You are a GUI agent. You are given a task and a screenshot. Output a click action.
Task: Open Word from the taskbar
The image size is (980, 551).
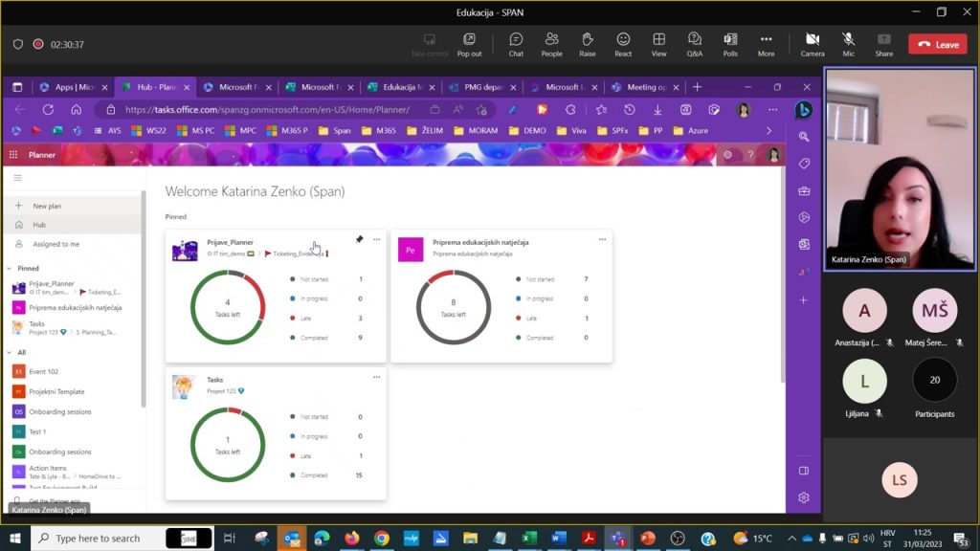[x=559, y=538]
